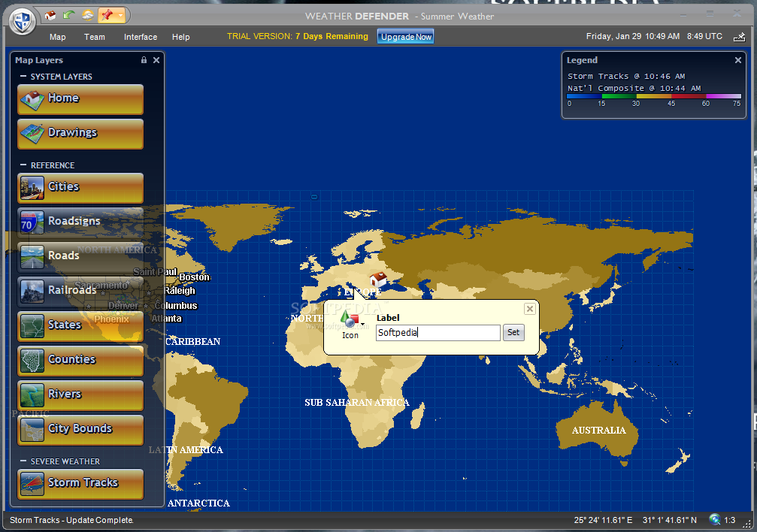Click the radar intensity color scale bar
The image size is (757, 532).
(654, 96)
